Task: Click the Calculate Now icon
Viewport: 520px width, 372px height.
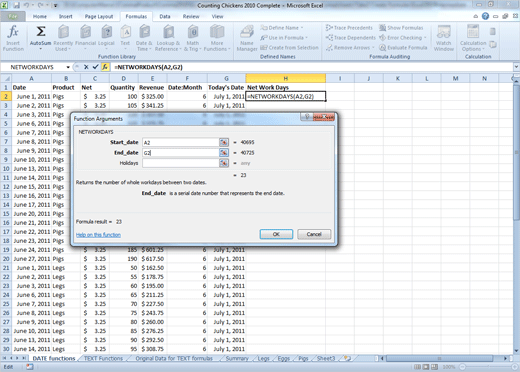Action: [493, 32]
